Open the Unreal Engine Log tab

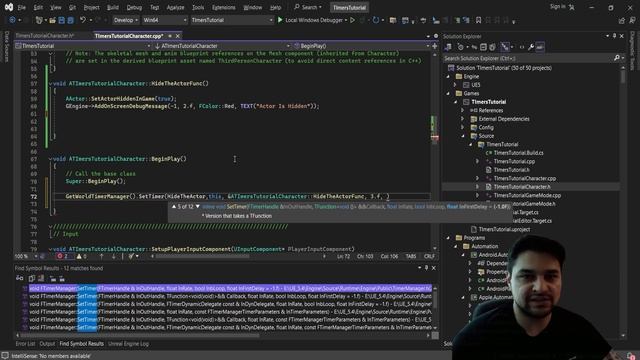[129, 344]
